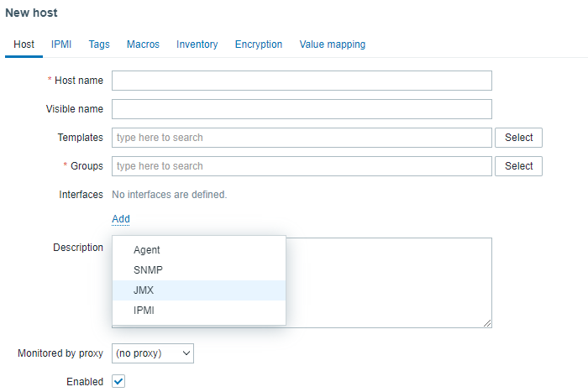Viewport: 588px width, 392px height.
Task: Select the Value mapping tab
Action: pyautogui.click(x=333, y=44)
